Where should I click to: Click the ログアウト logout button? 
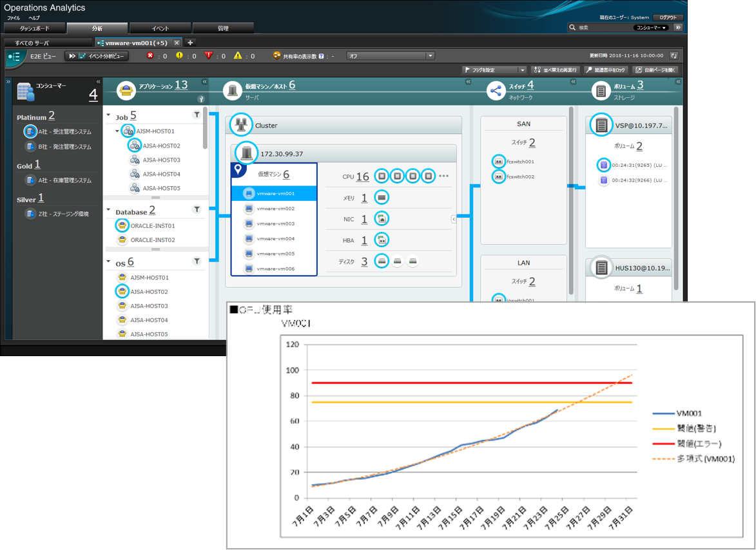click(668, 17)
